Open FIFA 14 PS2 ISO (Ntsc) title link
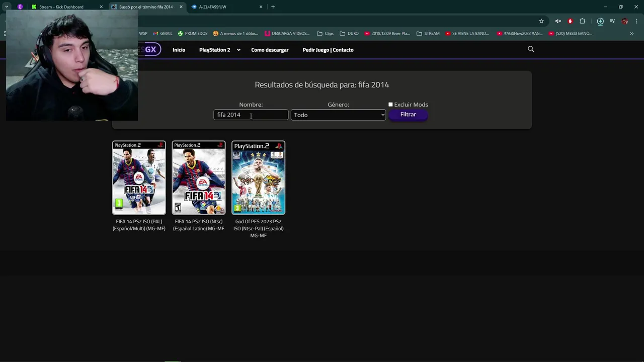The width and height of the screenshot is (644, 362). coord(199,225)
